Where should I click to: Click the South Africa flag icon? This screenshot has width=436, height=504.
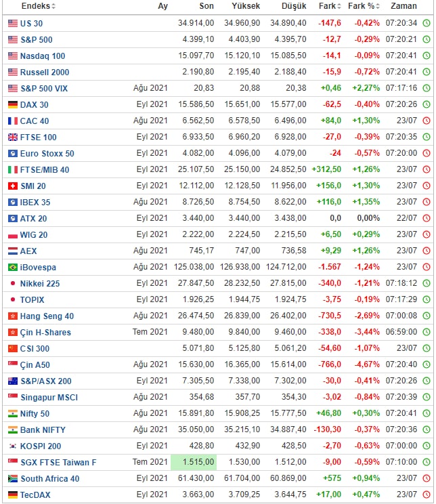(x=13, y=479)
